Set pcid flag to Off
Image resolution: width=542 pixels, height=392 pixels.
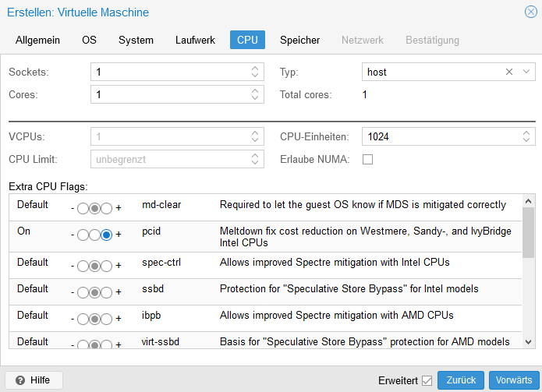click(82, 234)
